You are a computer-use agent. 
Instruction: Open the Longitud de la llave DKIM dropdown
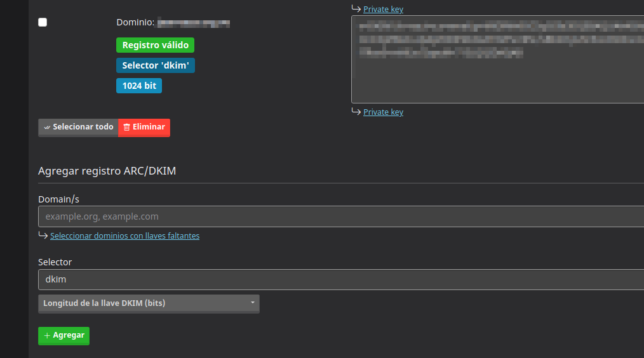click(x=149, y=303)
